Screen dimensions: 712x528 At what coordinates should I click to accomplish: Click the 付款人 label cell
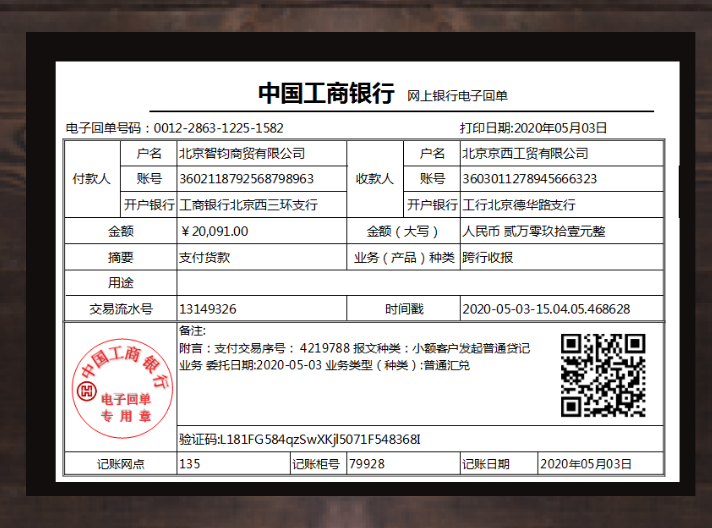coord(92,179)
